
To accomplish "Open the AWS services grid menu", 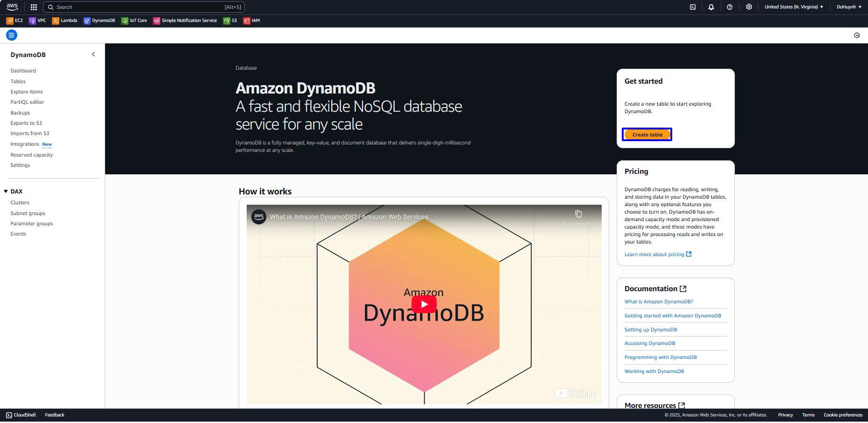I will 34,7.
